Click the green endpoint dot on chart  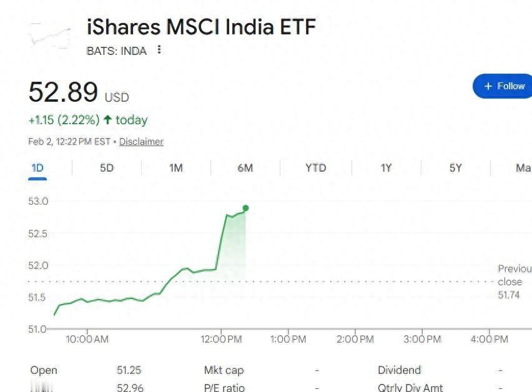[245, 208]
